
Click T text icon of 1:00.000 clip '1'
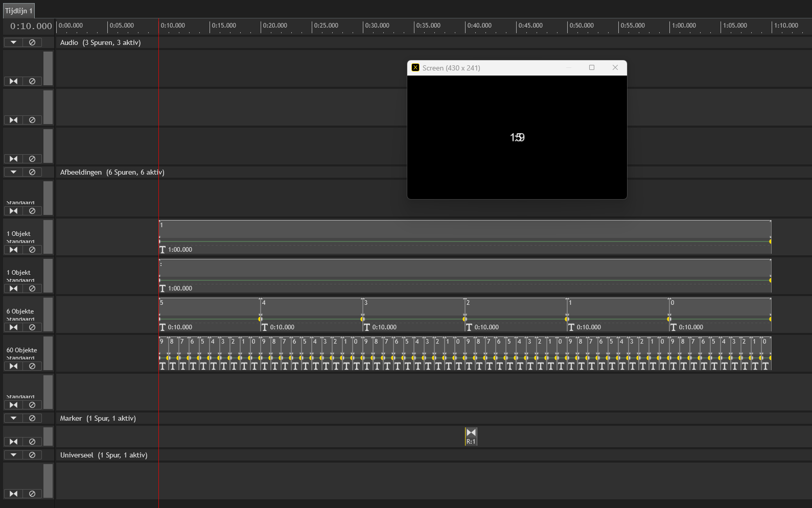(163, 250)
